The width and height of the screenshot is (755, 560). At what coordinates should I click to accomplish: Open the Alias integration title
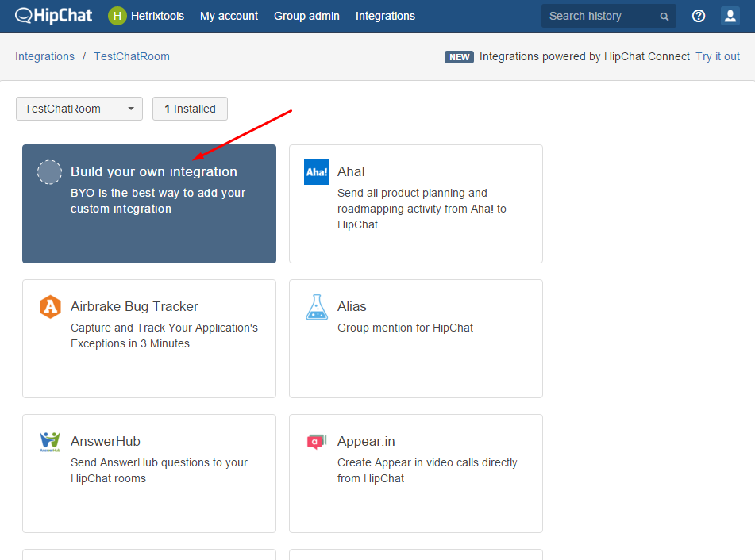(x=352, y=306)
